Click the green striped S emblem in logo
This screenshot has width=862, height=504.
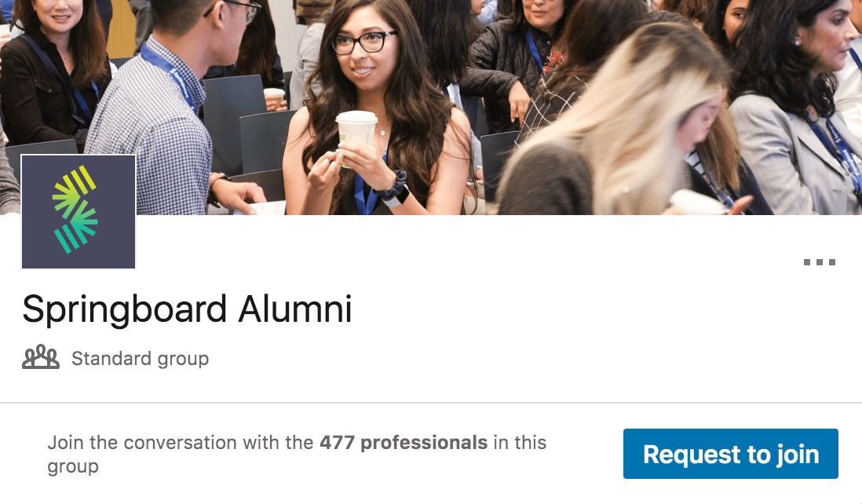[x=76, y=210]
